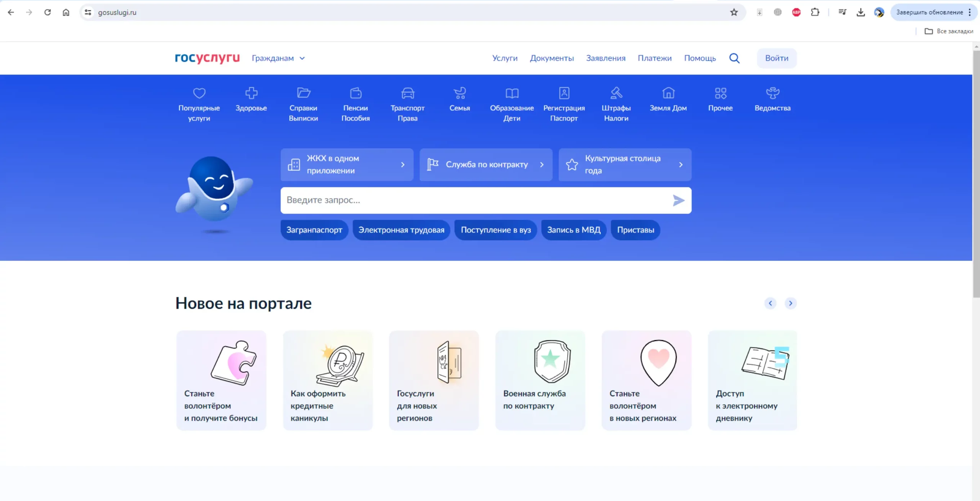Select the Семья stroller icon category
Image resolution: width=980 pixels, height=501 pixels.
(x=459, y=93)
